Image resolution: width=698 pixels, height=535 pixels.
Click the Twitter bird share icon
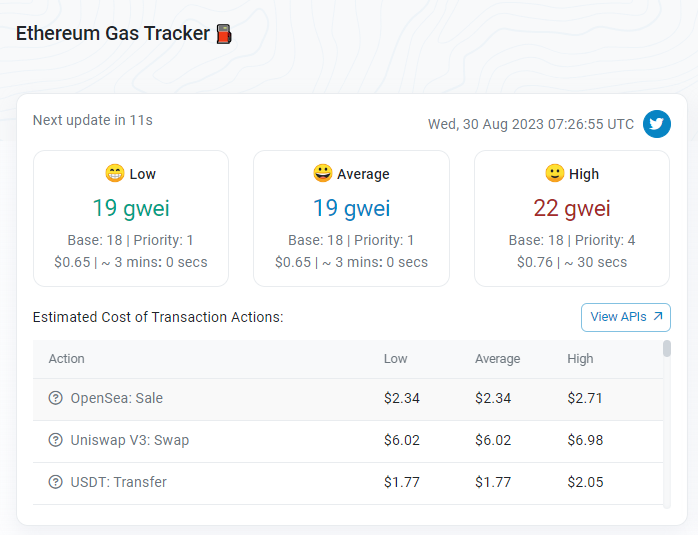pyautogui.click(x=657, y=124)
